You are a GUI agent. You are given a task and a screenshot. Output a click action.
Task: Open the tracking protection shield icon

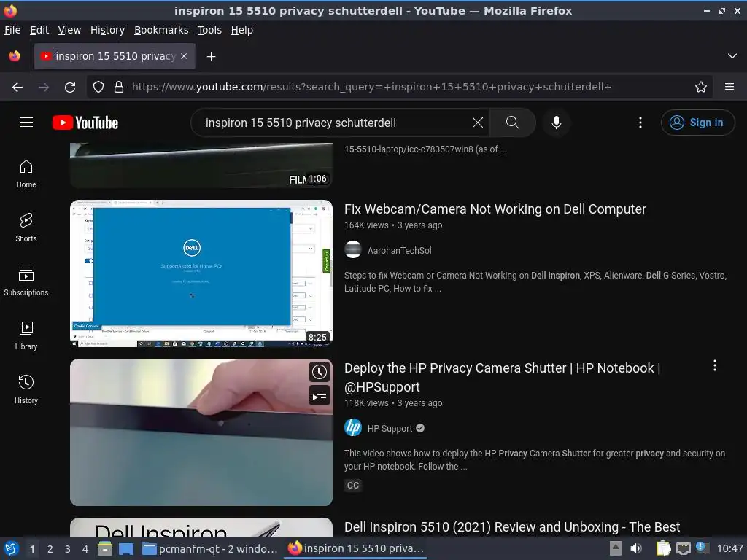pyautogui.click(x=98, y=87)
